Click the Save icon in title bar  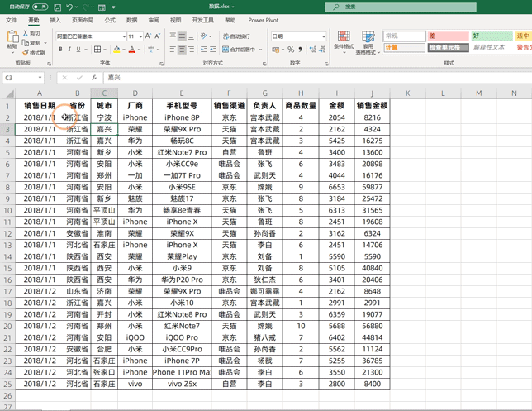coord(57,7)
